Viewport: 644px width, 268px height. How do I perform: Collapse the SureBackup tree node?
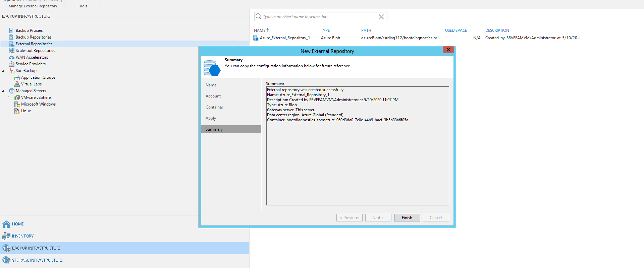(3, 71)
